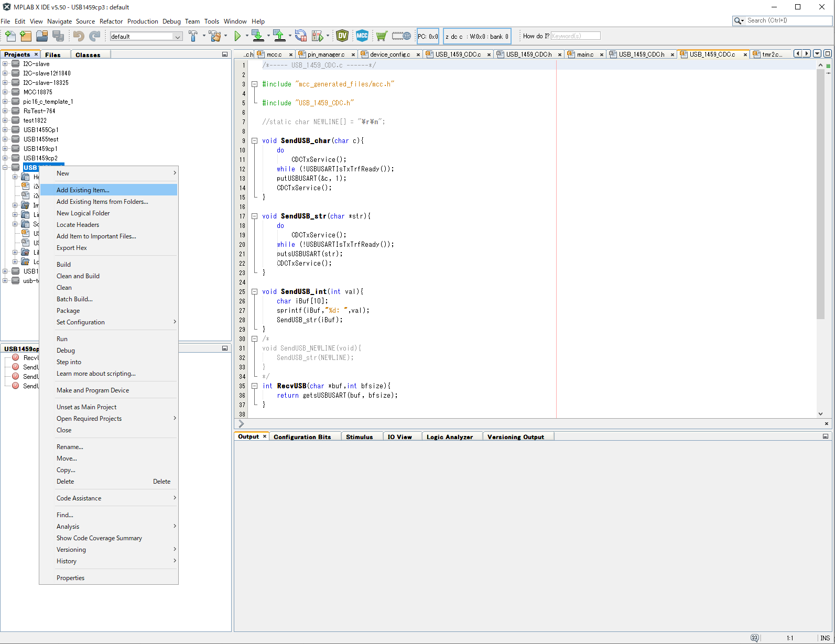Select Make and Program Device menu entry
The width and height of the screenshot is (835, 644).
pos(109,390)
